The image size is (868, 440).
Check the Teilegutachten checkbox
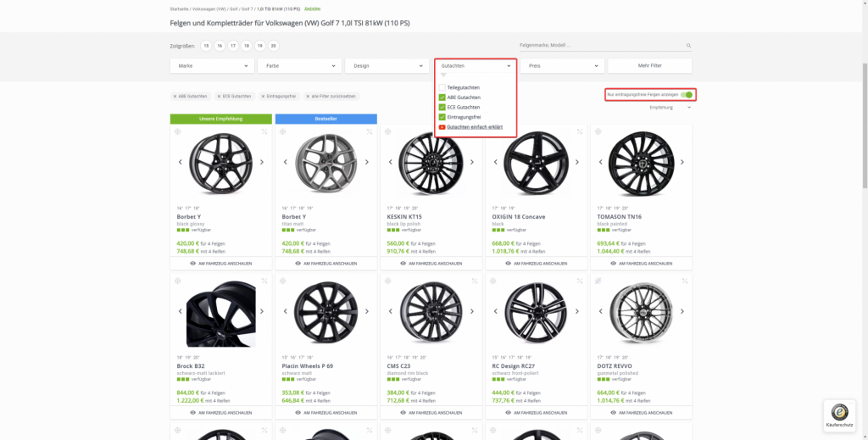pos(442,87)
